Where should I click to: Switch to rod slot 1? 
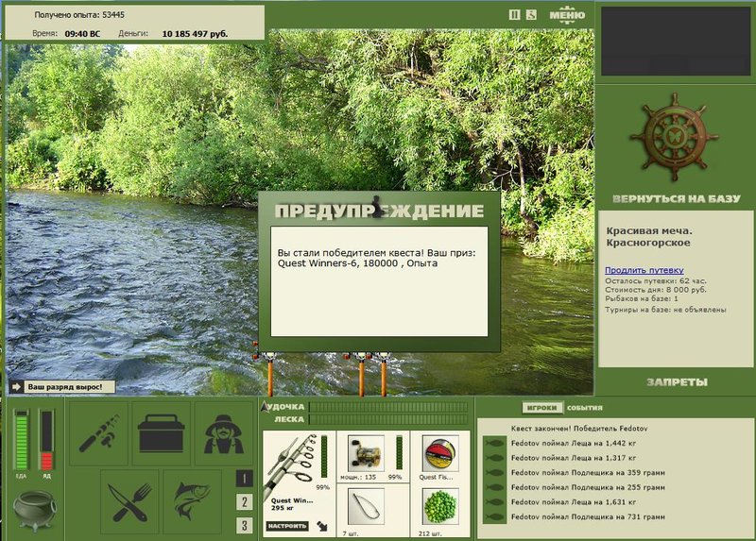click(x=245, y=479)
